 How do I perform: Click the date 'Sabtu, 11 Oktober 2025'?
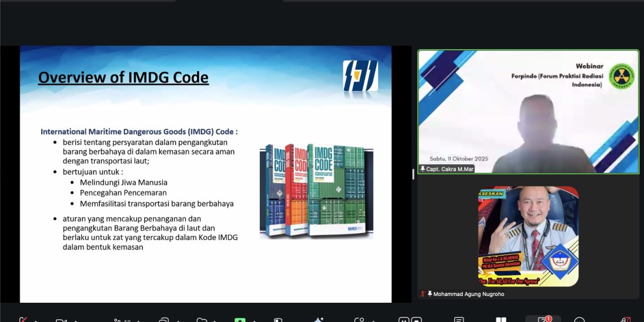click(x=459, y=159)
